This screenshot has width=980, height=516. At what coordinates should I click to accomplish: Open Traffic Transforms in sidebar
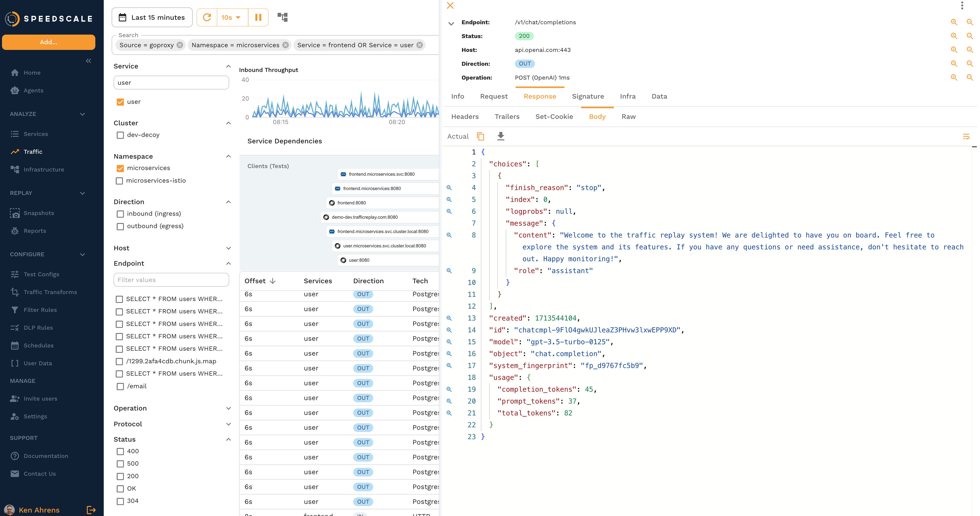(50, 292)
